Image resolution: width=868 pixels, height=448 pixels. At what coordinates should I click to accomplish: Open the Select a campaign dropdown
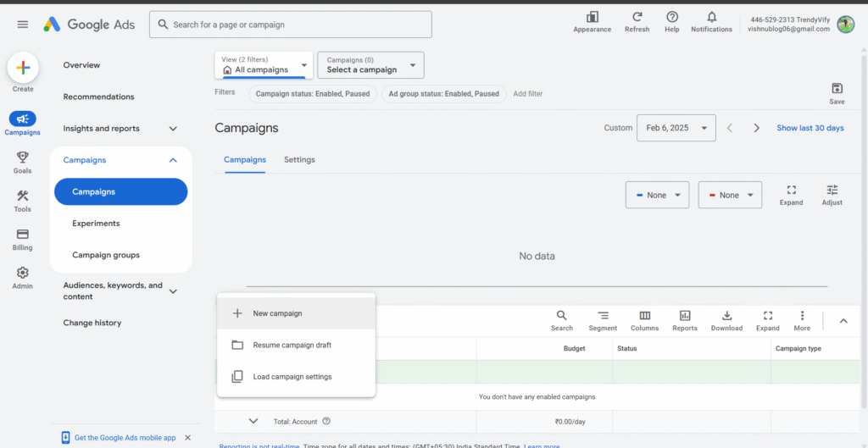[371, 65]
